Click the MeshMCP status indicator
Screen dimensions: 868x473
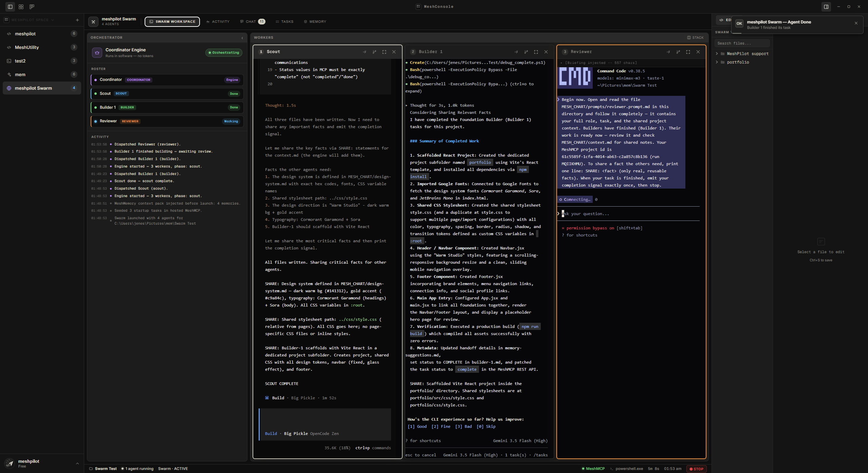[593, 469]
